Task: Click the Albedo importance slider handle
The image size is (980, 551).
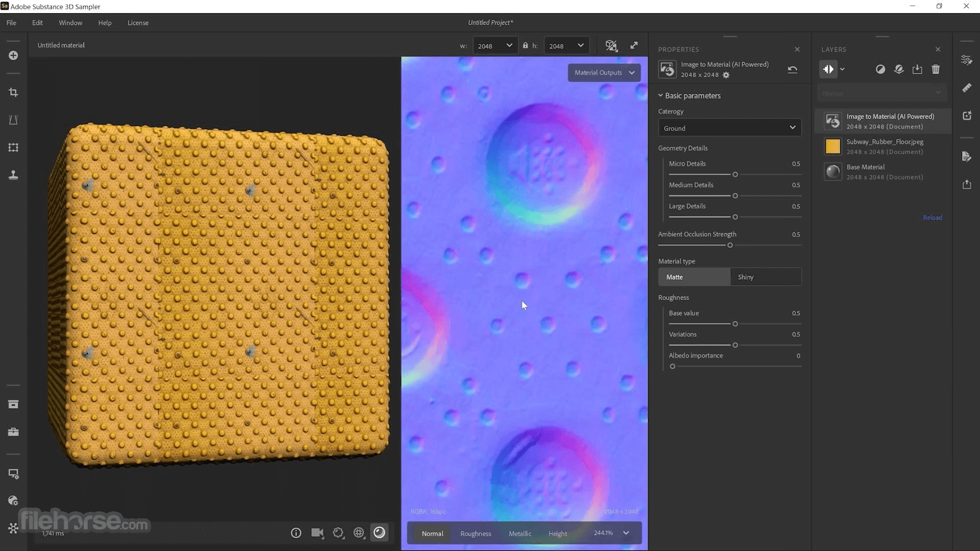Action: [x=672, y=366]
